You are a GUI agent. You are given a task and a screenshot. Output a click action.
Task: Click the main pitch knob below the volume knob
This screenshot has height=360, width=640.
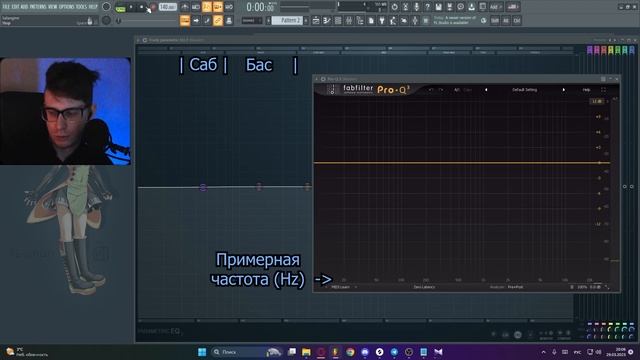coord(106,20)
